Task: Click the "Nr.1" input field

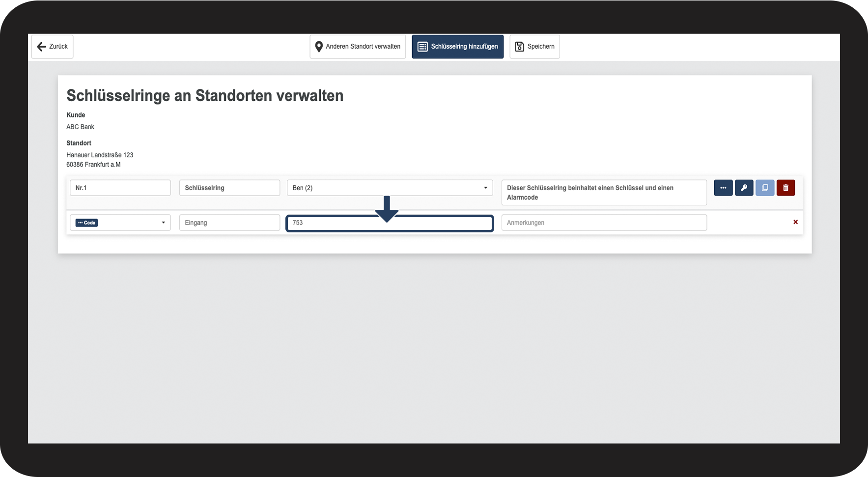Action: (120, 188)
